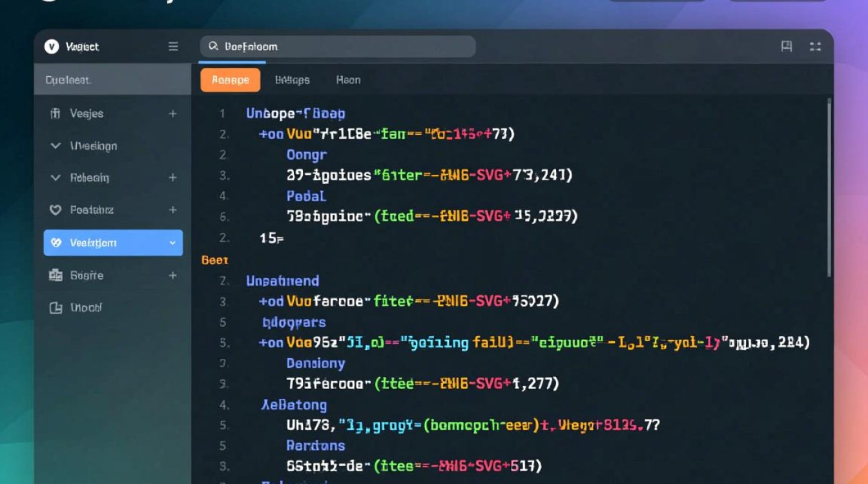This screenshot has width=868, height=484.
Task: Click into the Daefaloom search field
Action: [x=338, y=46]
